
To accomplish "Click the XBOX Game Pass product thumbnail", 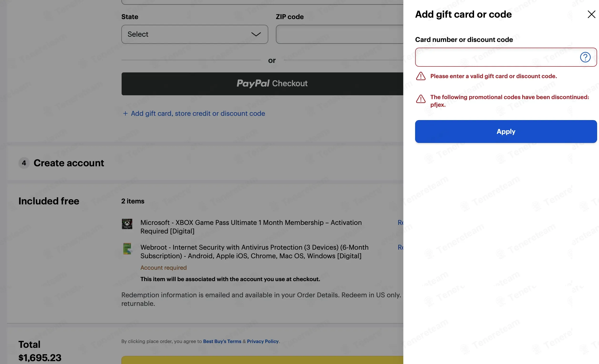I will [127, 224].
